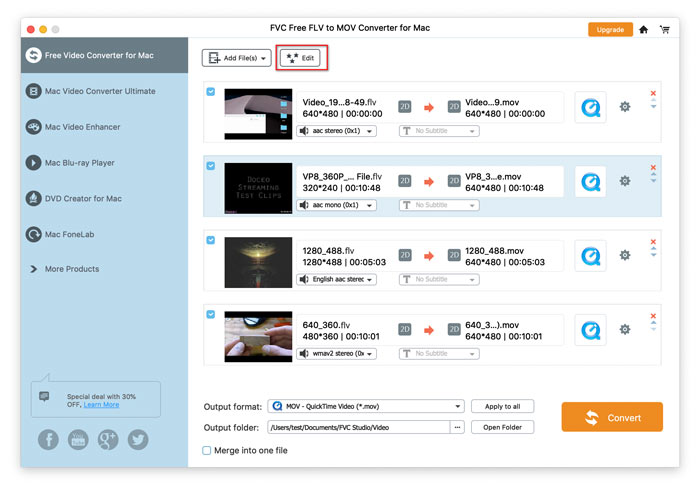Start conversion with Convert button
The height and width of the screenshot is (491, 700).
(x=612, y=417)
